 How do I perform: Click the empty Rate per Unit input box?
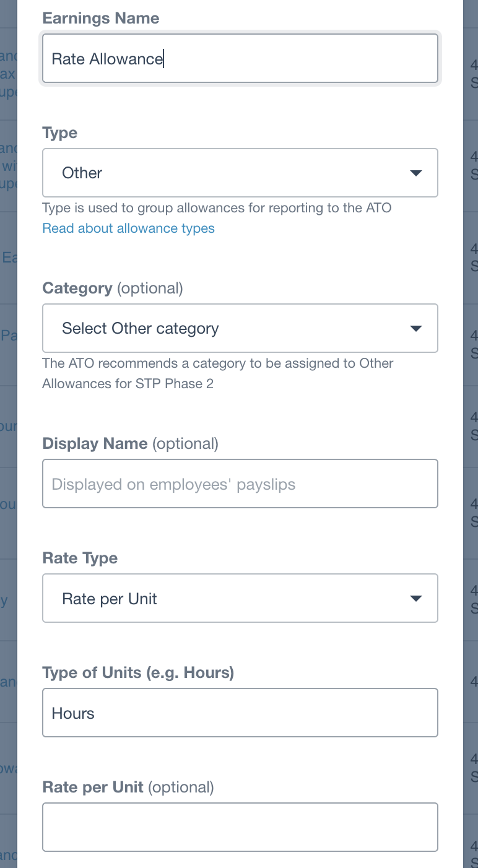240,827
